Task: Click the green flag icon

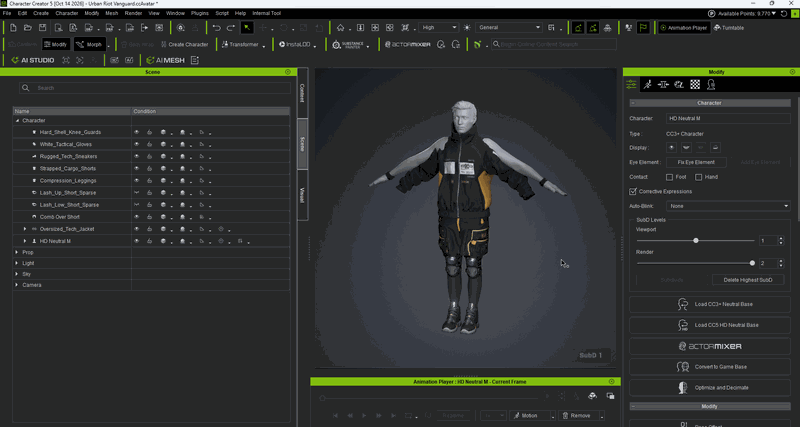Action: coord(643,28)
